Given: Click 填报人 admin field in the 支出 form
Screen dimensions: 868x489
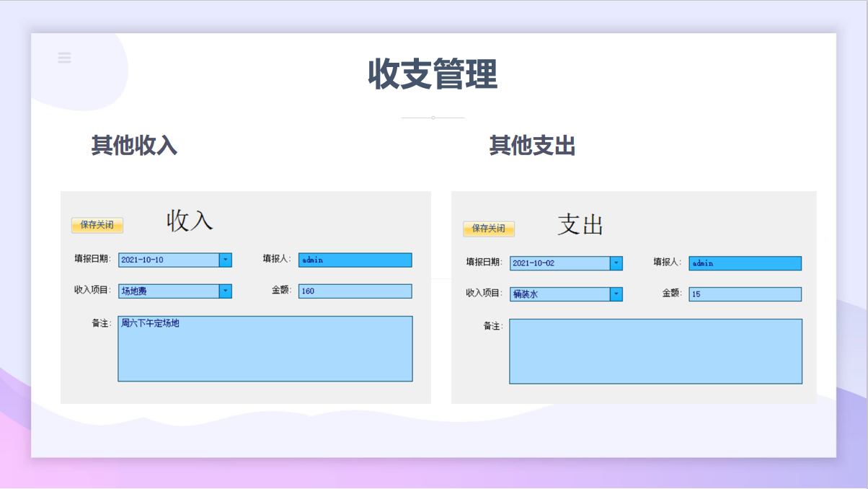Looking at the screenshot, I should (745, 263).
